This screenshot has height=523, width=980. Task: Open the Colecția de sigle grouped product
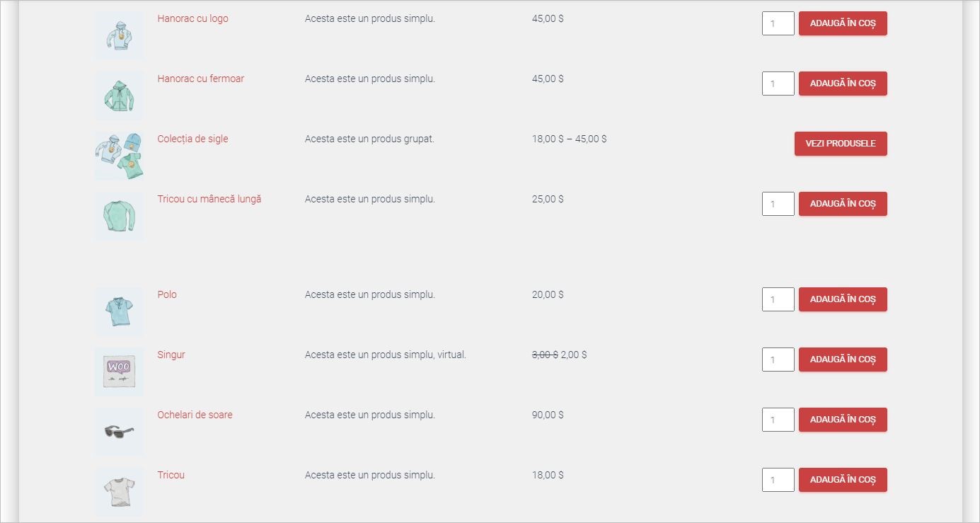click(x=192, y=139)
